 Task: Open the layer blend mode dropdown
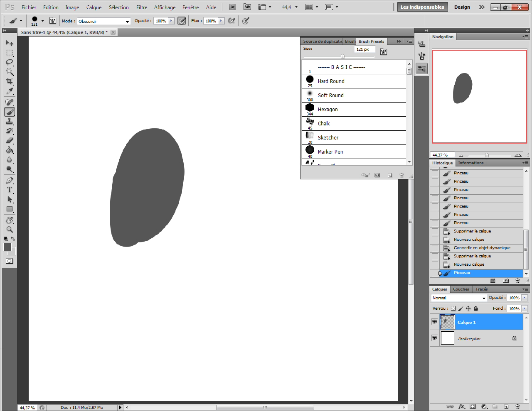click(x=459, y=298)
